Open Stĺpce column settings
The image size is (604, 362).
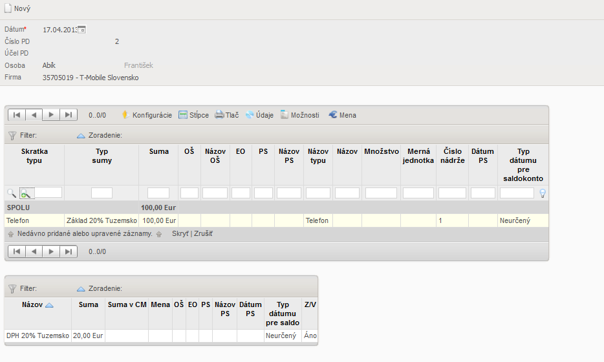click(x=193, y=115)
